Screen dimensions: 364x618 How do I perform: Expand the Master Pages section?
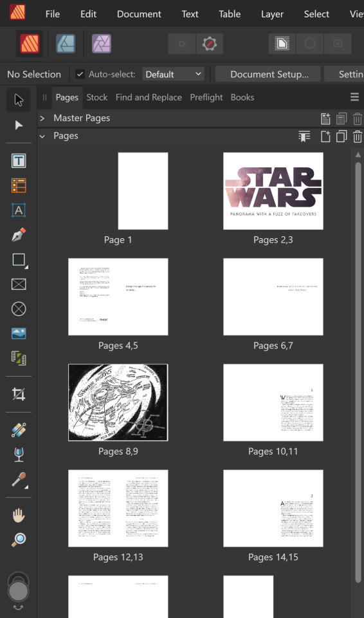tap(42, 118)
